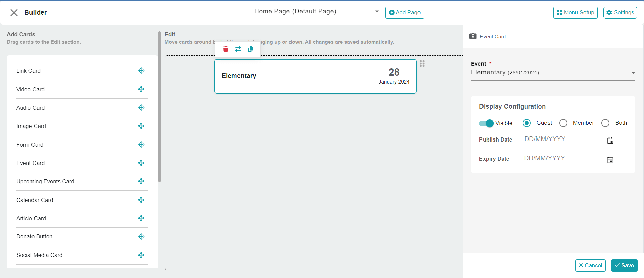Click the 'Article Card' label
The width and height of the screenshot is (644, 278).
[31, 218]
